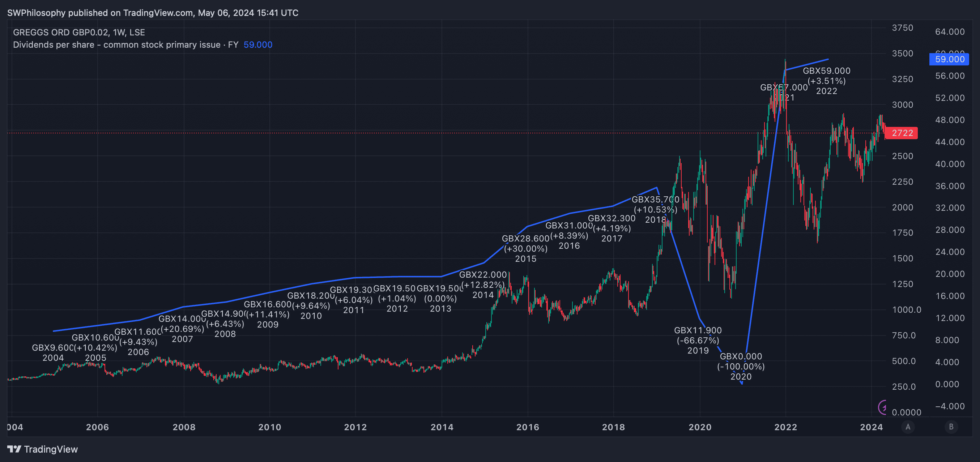This screenshot has height=462, width=980.
Task: Click the 2022 time axis marker
Action: point(785,427)
